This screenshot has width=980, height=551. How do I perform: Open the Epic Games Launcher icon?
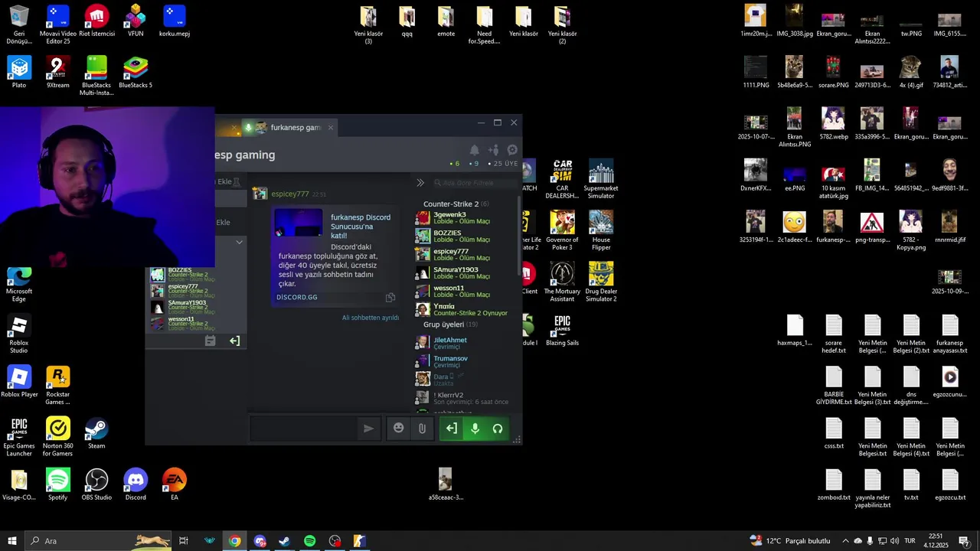pyautogui.click(x=19, y=437)
